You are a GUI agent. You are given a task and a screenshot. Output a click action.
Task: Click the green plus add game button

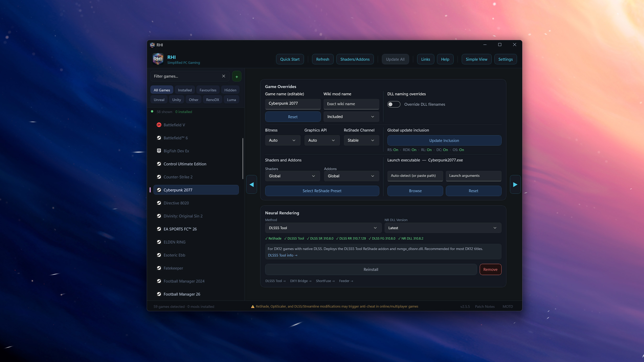237,77
